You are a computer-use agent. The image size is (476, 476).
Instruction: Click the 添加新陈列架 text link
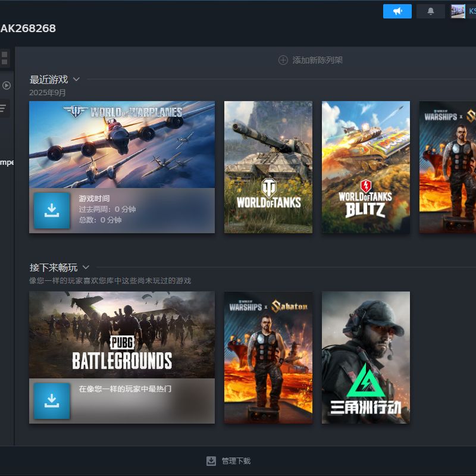point(317,60)
